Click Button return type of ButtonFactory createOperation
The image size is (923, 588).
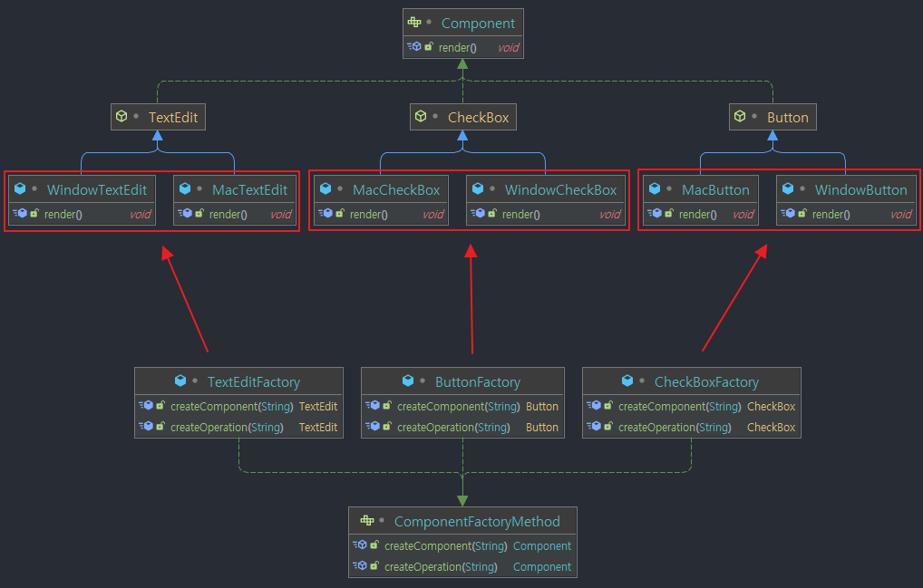point(541,428)
